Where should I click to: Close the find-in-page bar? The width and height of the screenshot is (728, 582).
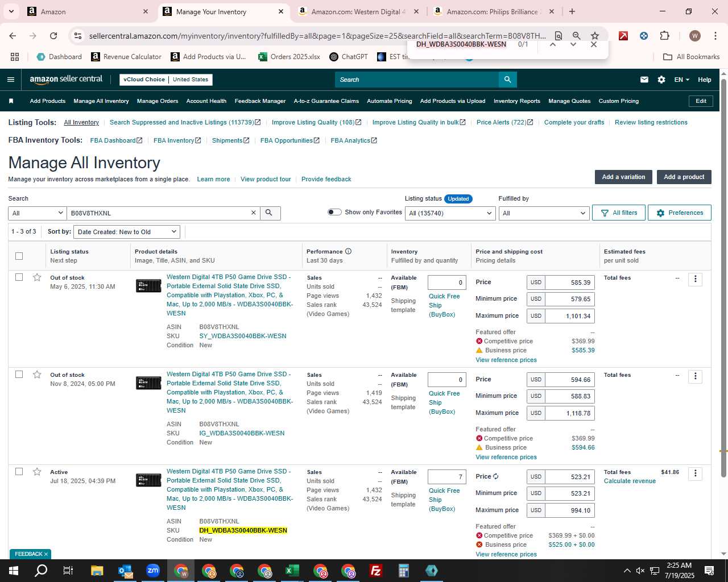coord(594,44)
